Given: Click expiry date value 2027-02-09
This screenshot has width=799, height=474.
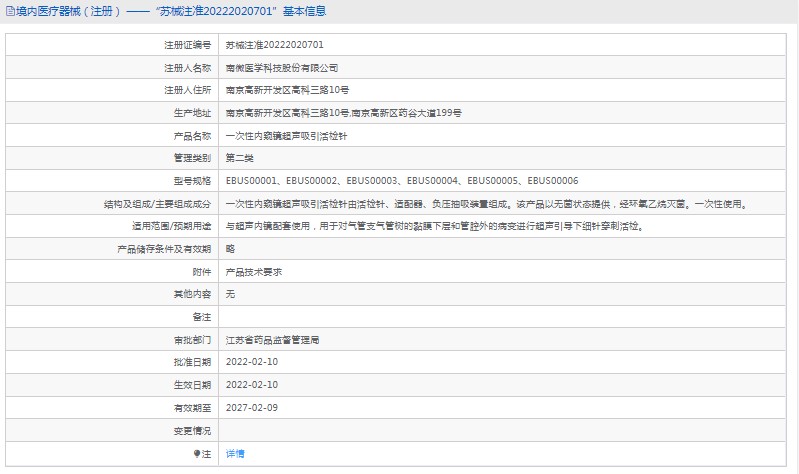Looking at the screenshot, I should click(x=252, y=407).
